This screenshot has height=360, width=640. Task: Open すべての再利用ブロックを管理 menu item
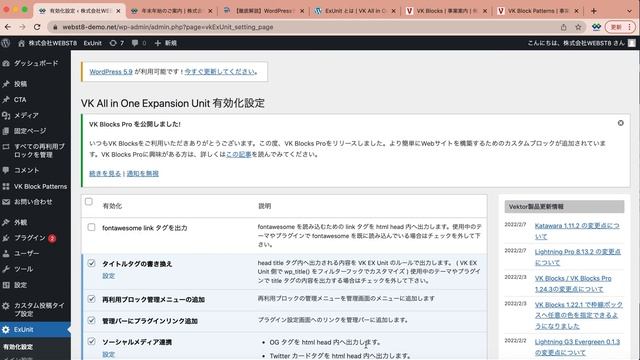click(x=39, y=151)
